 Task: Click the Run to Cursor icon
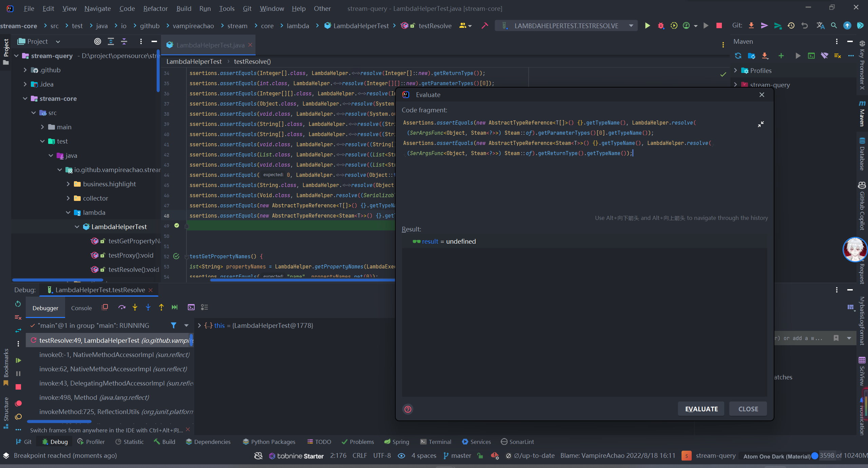175,307
